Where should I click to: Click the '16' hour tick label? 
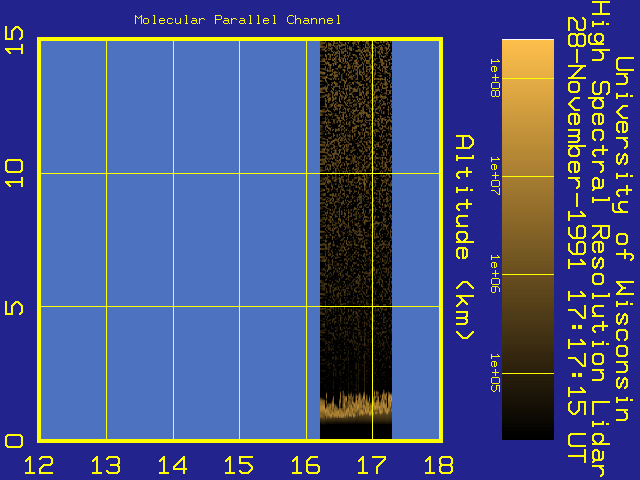click(x=305, y=465)
